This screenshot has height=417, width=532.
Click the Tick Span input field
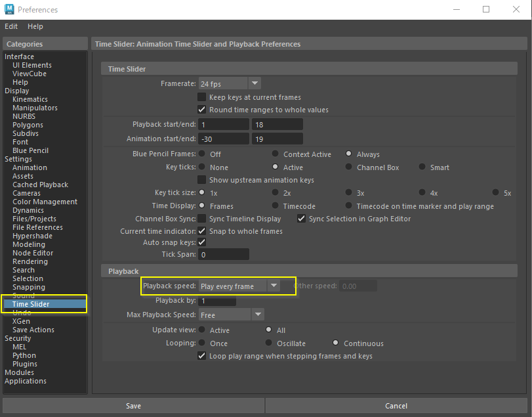[x=224, y=254]
